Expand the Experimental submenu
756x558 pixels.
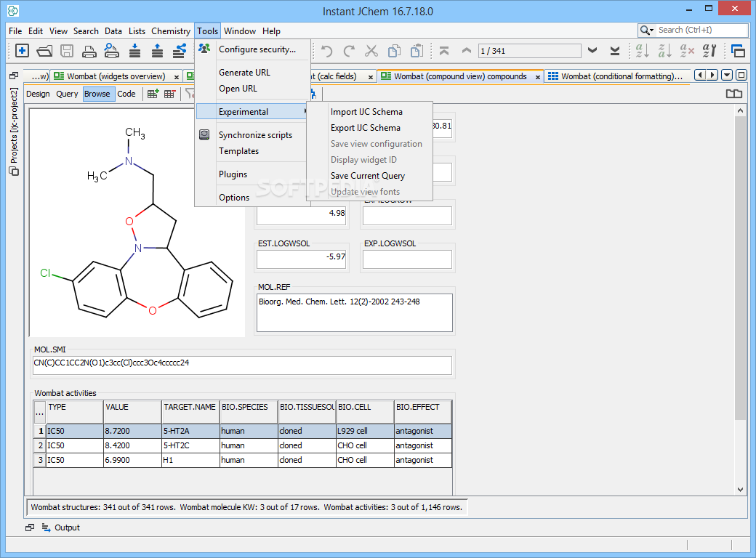click(253, 112)
